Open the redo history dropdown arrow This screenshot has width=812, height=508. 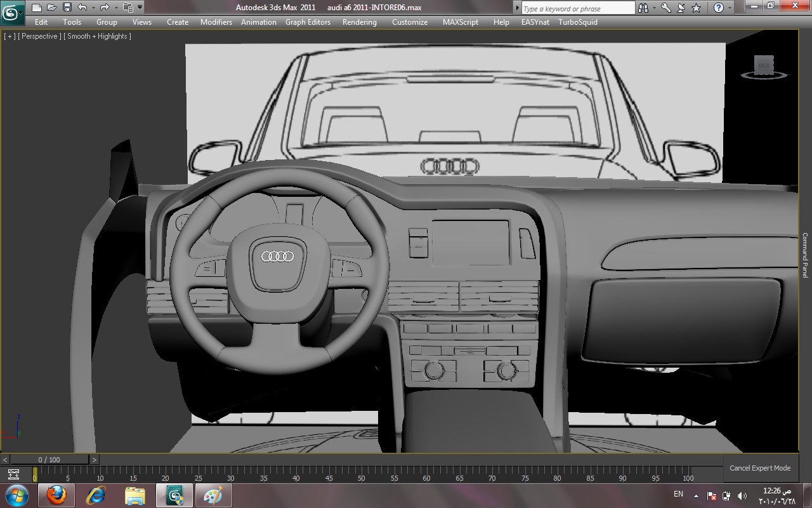coord(115,8)
